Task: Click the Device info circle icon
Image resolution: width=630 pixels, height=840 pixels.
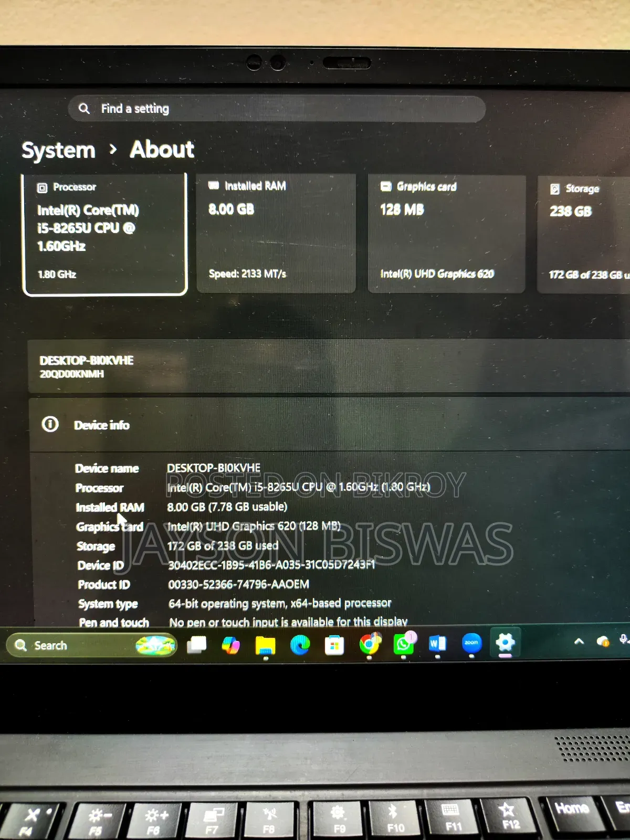Action: point(50,424)
